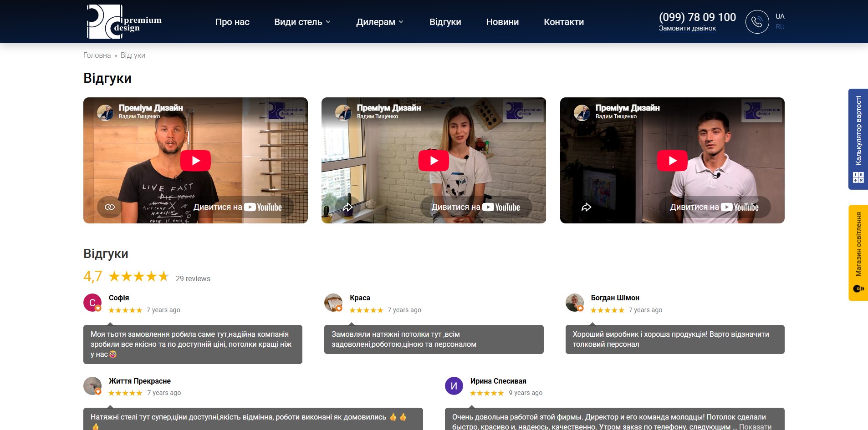Open the Новини menu item
868x430 pixels.
point(502,22)
